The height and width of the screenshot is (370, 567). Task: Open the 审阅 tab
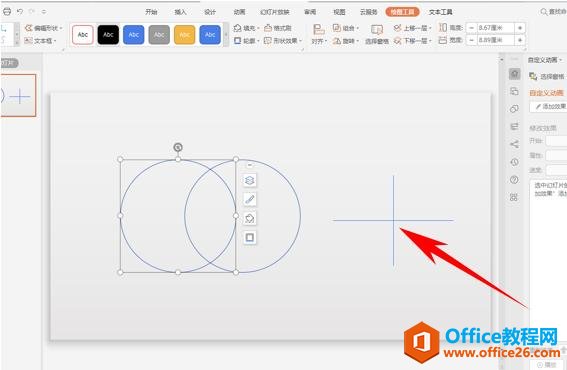[x=310, y=12]
